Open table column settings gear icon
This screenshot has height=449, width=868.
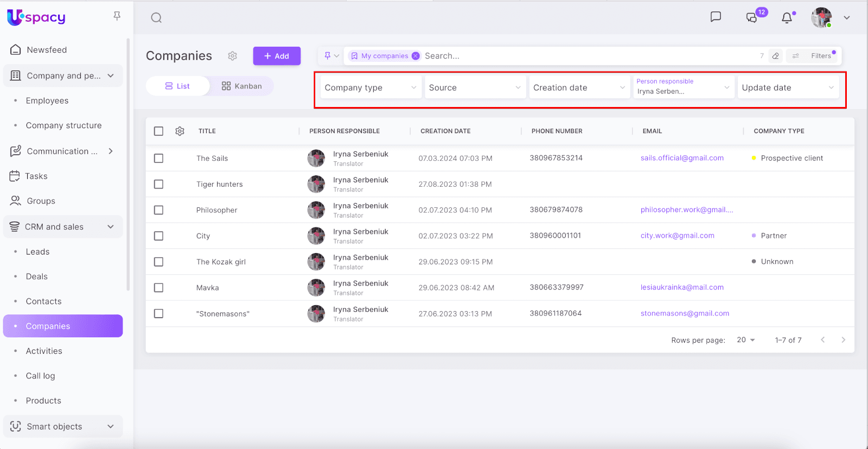pyautogui.click(x=180, y=131)
